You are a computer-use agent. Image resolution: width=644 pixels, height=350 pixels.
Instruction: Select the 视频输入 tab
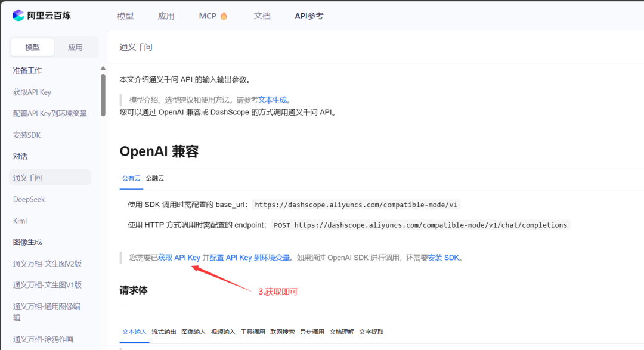point(223,332)
